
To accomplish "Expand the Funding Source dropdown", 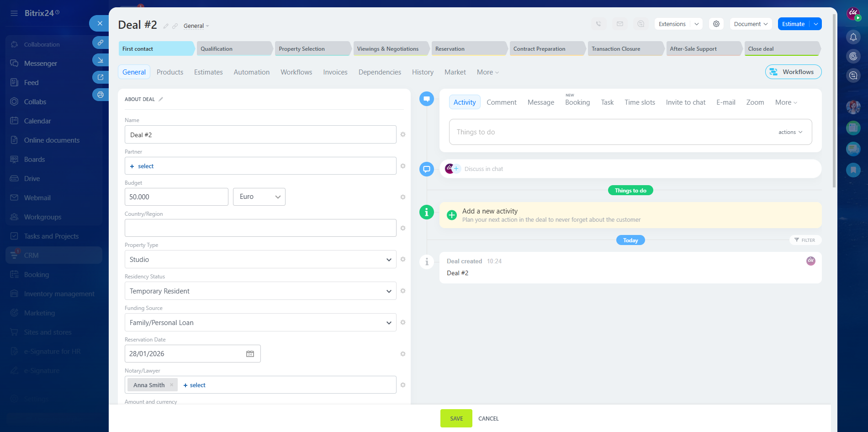I will 260,323.
